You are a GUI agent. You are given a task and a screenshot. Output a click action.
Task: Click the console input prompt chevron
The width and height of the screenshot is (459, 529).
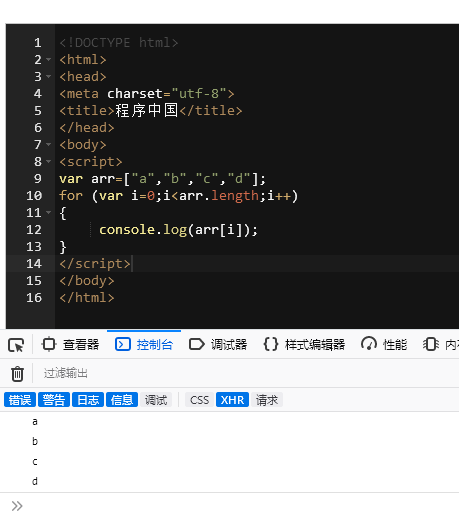(17, 506)
